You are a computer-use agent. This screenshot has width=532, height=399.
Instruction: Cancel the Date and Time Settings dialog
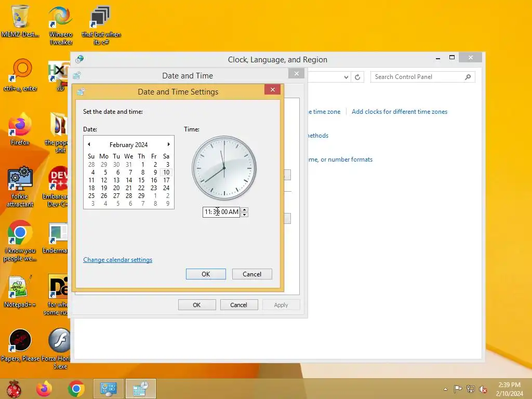coord(252,274)
